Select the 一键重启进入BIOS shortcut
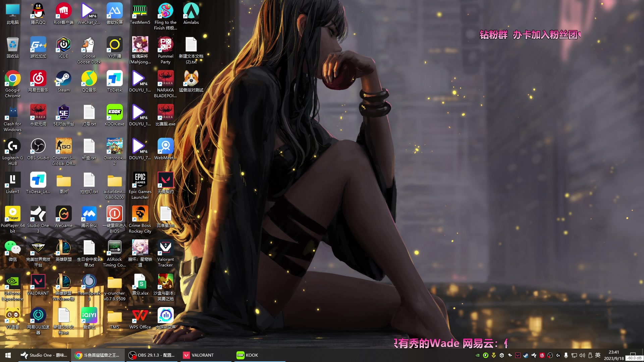The image size is (644, 362). click(x=115, y=220)
